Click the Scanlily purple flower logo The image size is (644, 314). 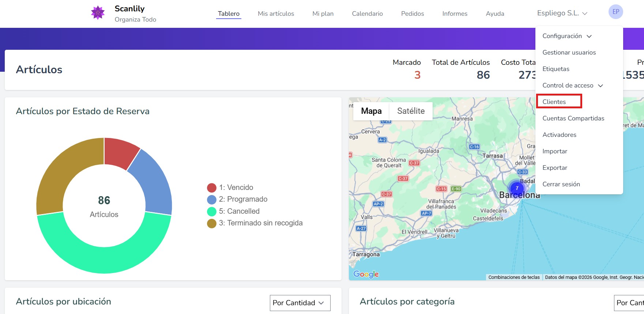pos(98,13)
